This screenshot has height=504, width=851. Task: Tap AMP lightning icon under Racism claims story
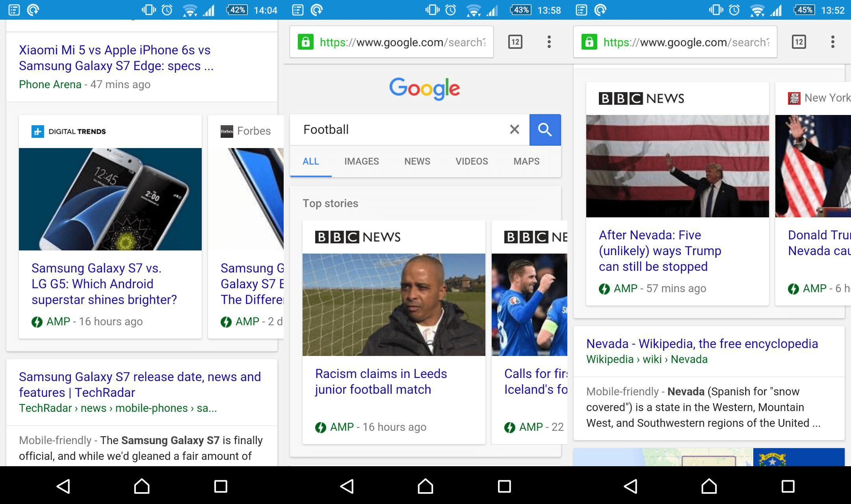321,427
